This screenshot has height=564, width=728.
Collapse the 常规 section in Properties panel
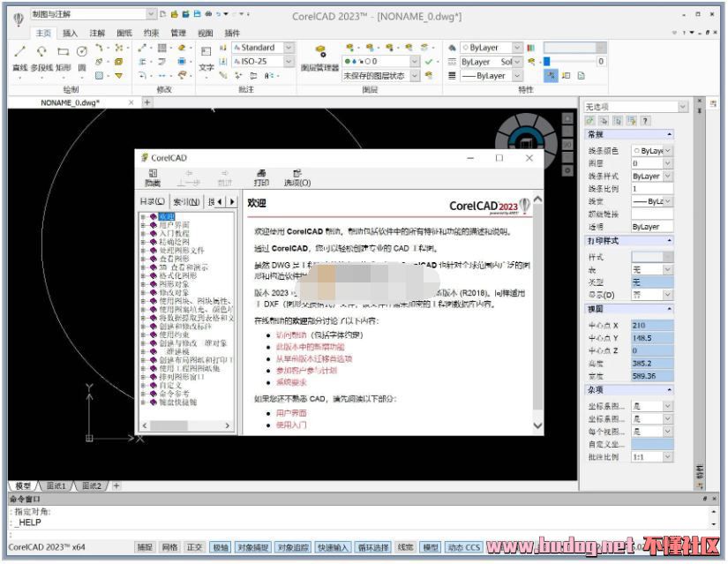click(669, 134)
